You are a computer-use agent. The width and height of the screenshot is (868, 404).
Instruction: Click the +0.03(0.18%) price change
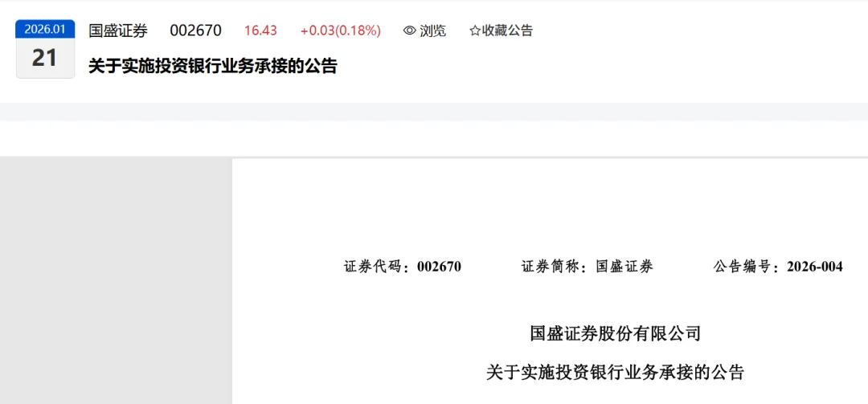341,31
